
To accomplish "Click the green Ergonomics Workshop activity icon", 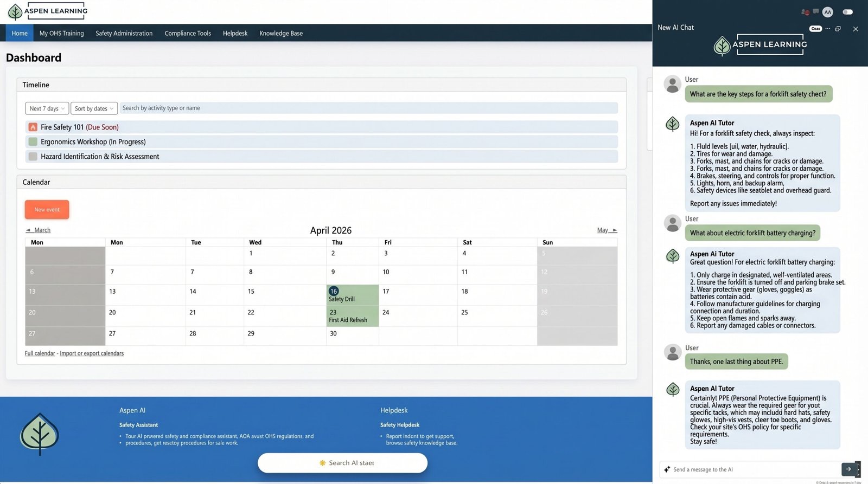I will [33, 141].
